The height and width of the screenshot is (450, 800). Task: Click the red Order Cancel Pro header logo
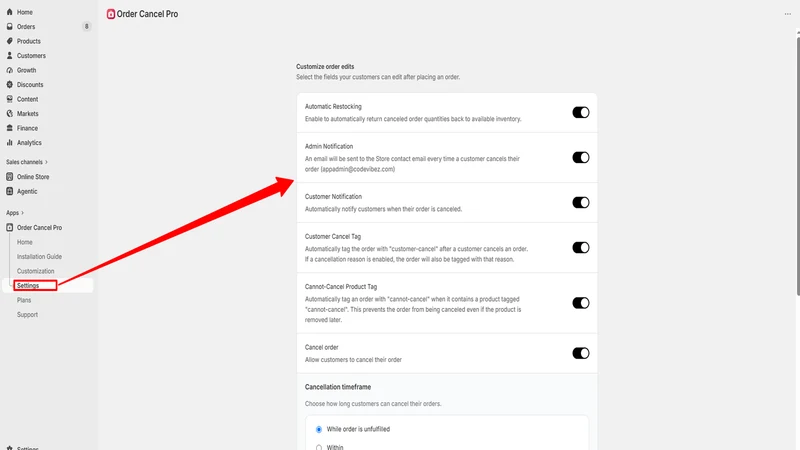(111, 14)
